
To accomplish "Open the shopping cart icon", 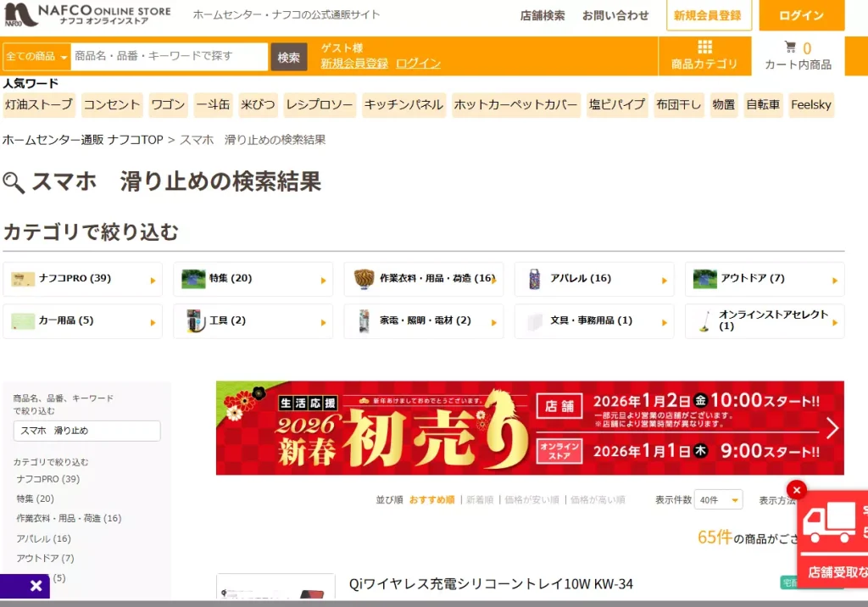I will [x=790, y=47].
